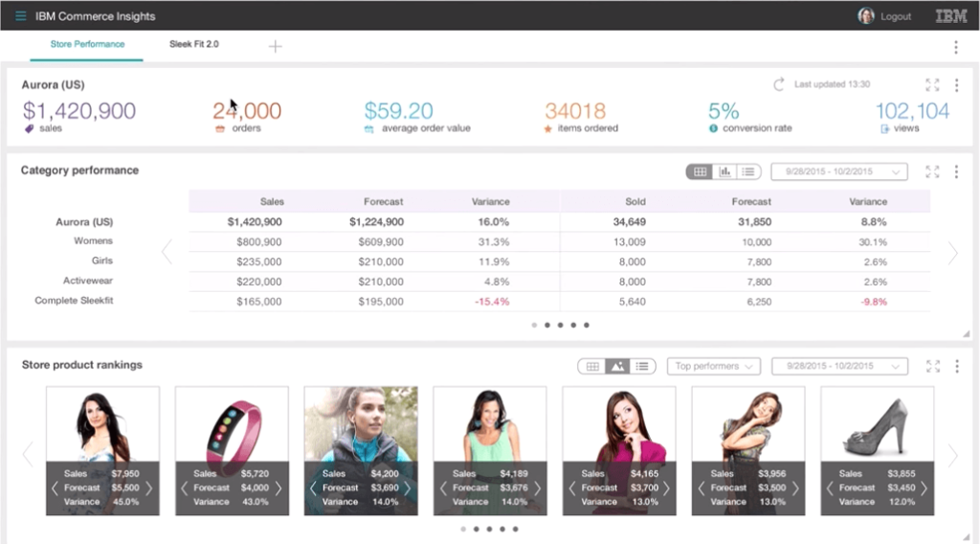
Task: Open the Top performers dropdown
Action: [714, 367]
